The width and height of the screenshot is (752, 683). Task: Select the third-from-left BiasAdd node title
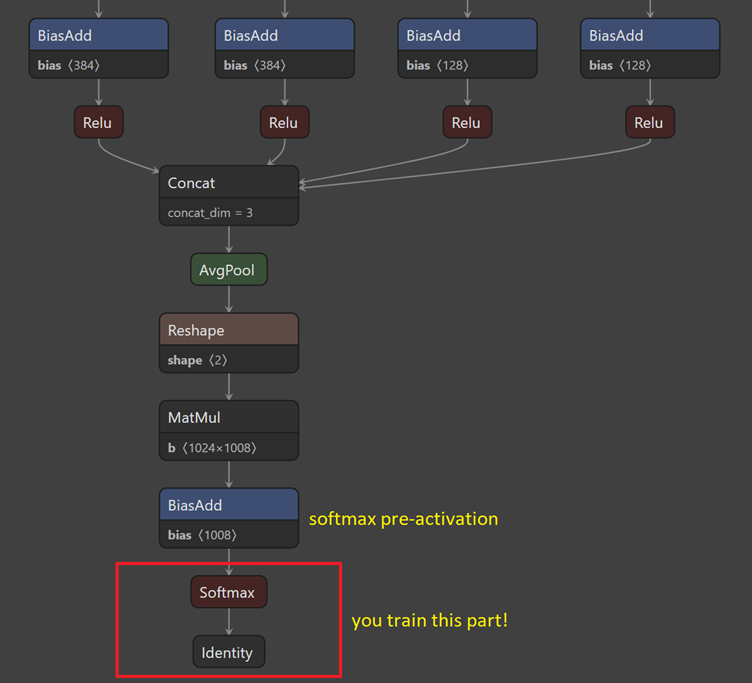coord(467,35)
